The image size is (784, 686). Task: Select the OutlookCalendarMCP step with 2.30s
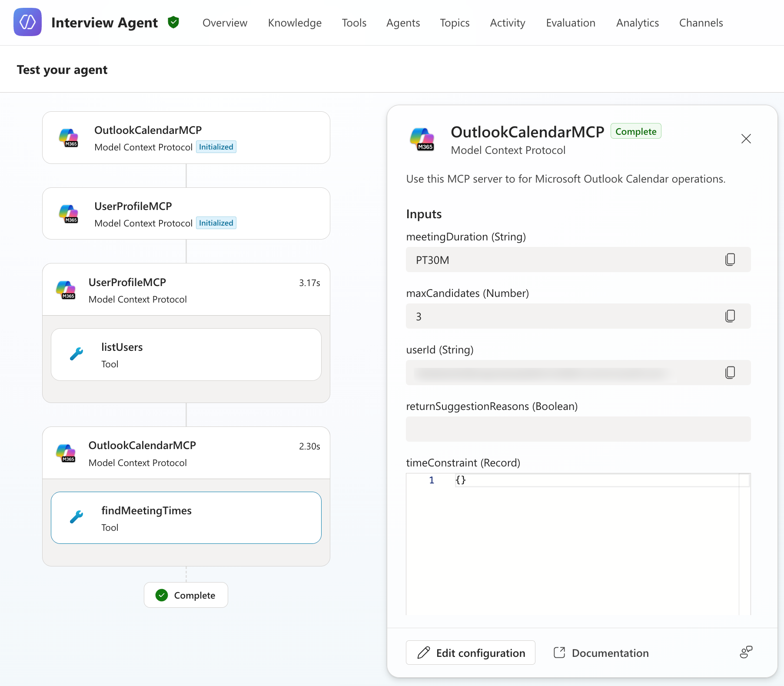pos(186,453)
